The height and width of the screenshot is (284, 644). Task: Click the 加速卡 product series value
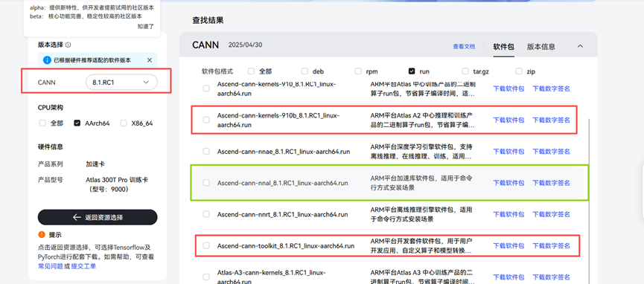click(x=95, y=164)
